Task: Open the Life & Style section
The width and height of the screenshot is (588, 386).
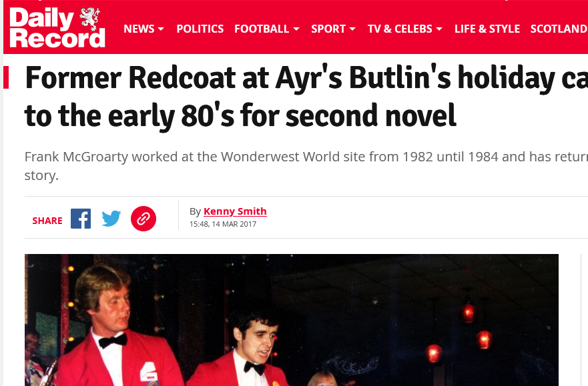Action: [487, 29]
